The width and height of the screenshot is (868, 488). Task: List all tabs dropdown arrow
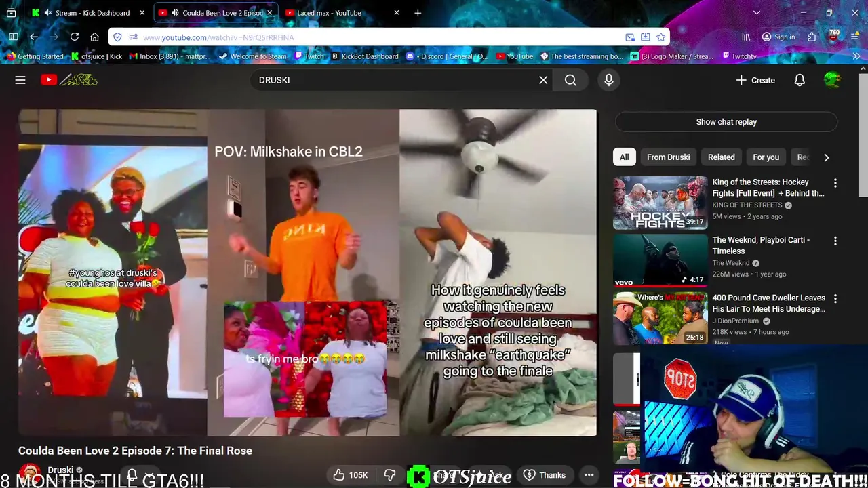(x=757, y=13)
